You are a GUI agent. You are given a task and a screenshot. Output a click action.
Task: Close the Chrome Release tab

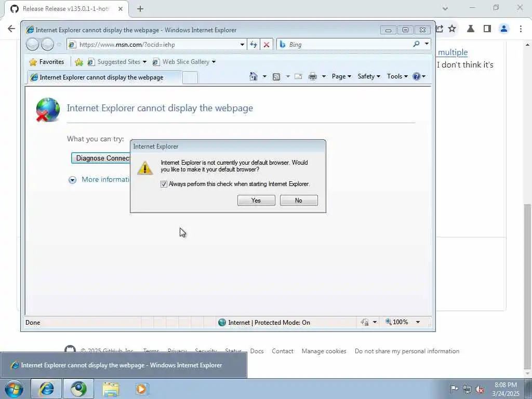(121, 9)
